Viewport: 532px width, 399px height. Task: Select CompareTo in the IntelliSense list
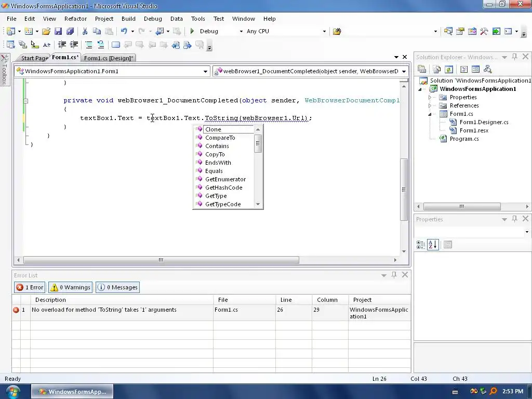pos(220,138)
